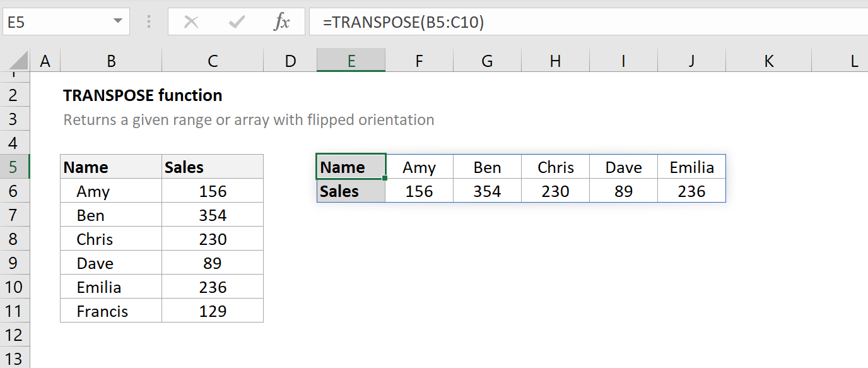Select the cell containing 'Francis'
Screen dimensions: 868x368
(x=110, y=311)
